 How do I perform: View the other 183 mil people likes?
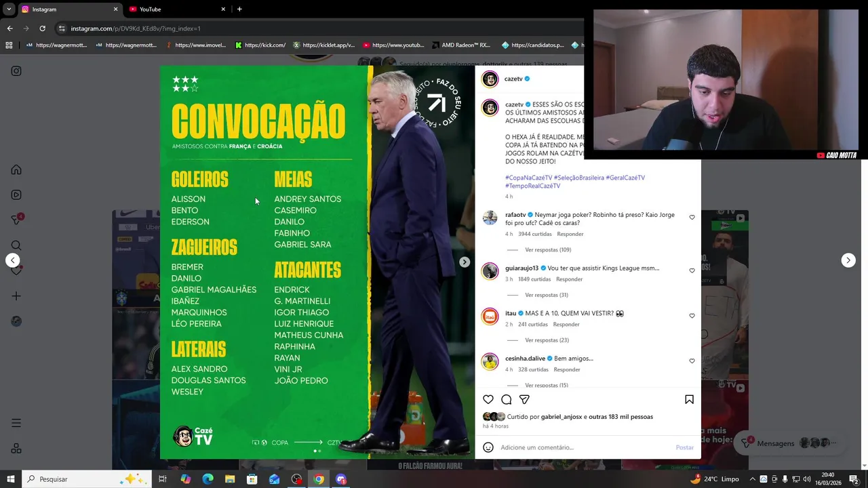pyautogui.click(x=620, y=417)
